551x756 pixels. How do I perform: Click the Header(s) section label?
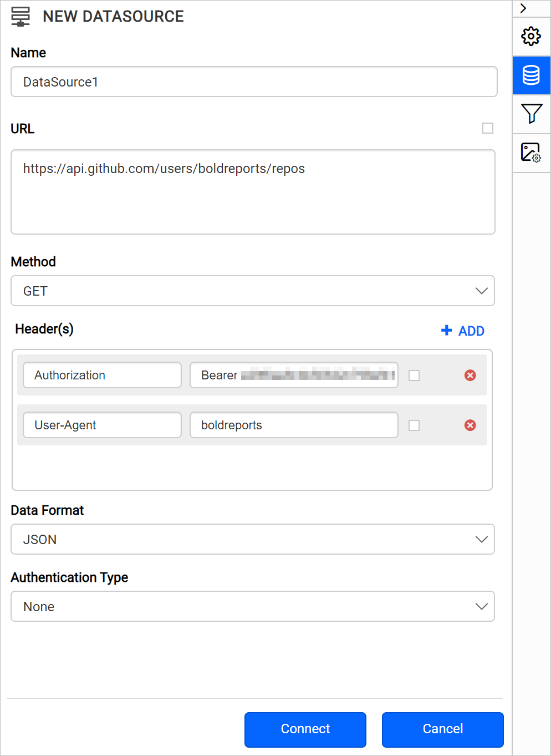[x=44, y=329]
